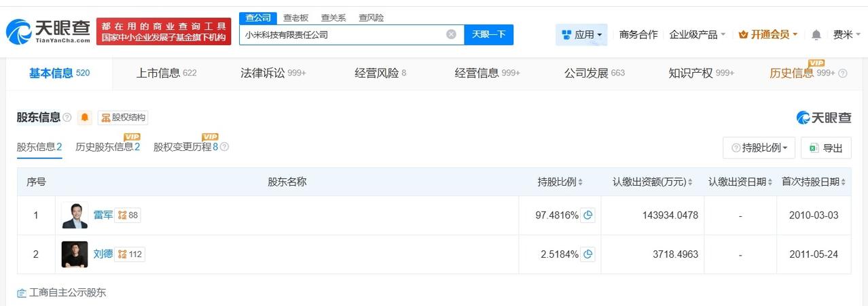868x306 pixels.
Task: Click the 导出 export button
Action: [827, 148]
